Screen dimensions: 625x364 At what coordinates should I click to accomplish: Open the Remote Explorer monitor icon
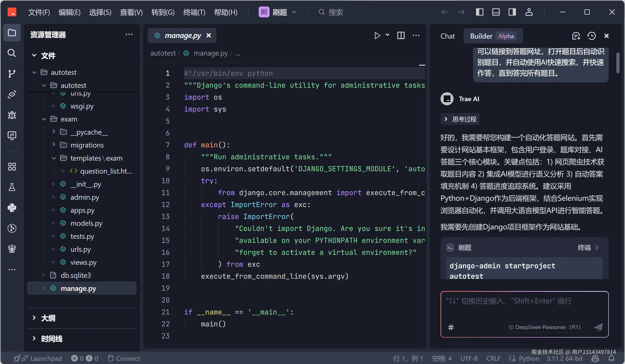[x=12, y=135]
